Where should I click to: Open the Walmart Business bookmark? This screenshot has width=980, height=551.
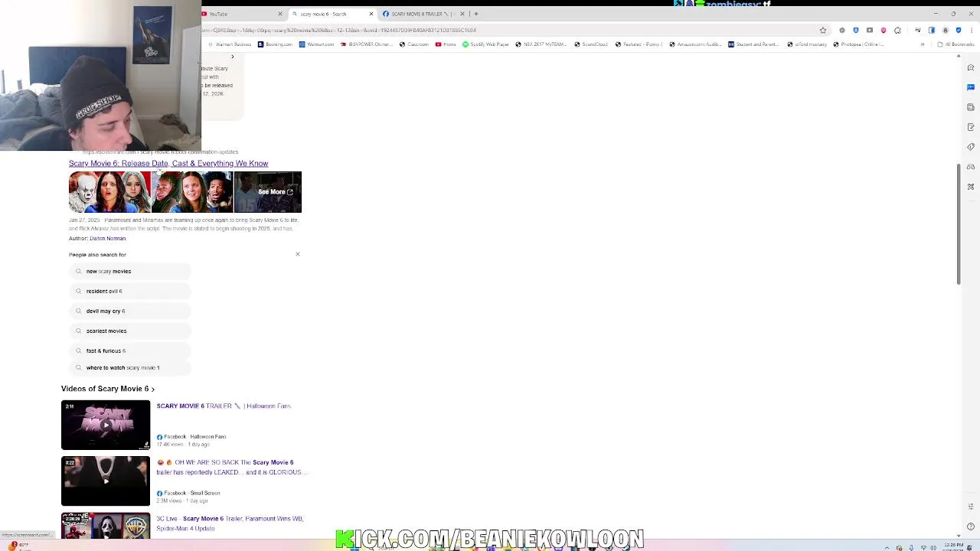[x=229, y=44]
